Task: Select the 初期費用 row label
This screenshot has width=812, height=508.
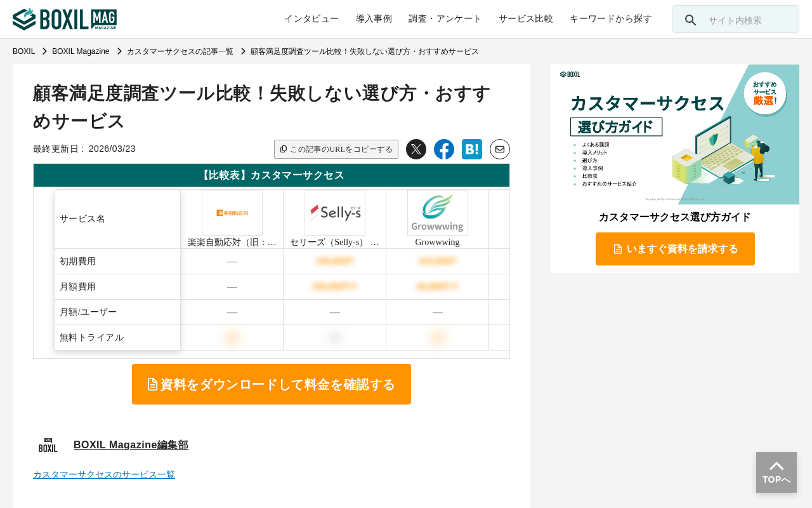Action: [x=117, y=261]
